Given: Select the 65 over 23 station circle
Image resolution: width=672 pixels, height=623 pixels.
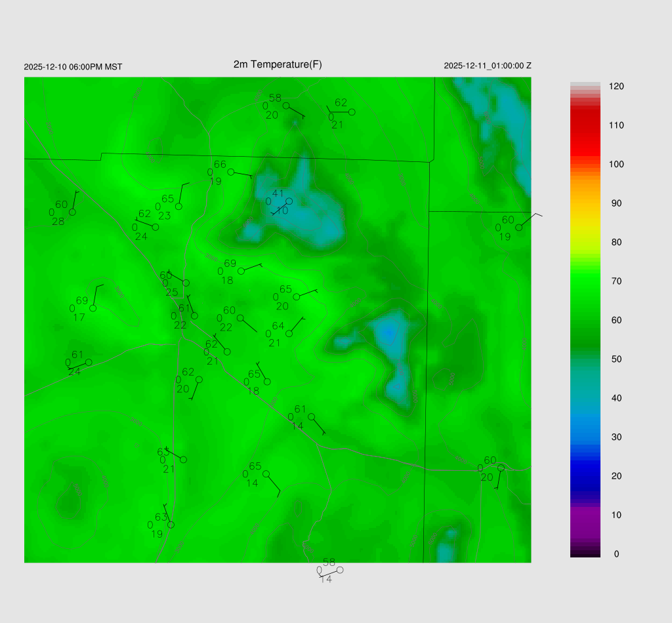Looking at the screenshot, I should (x=178, y=207).
